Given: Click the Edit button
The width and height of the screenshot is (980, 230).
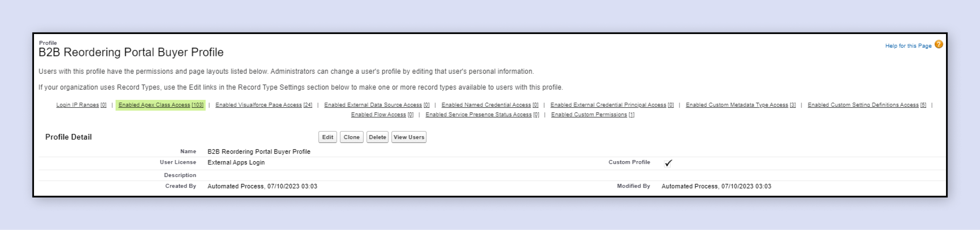Looking at the screenshot, I should point(327,137).
